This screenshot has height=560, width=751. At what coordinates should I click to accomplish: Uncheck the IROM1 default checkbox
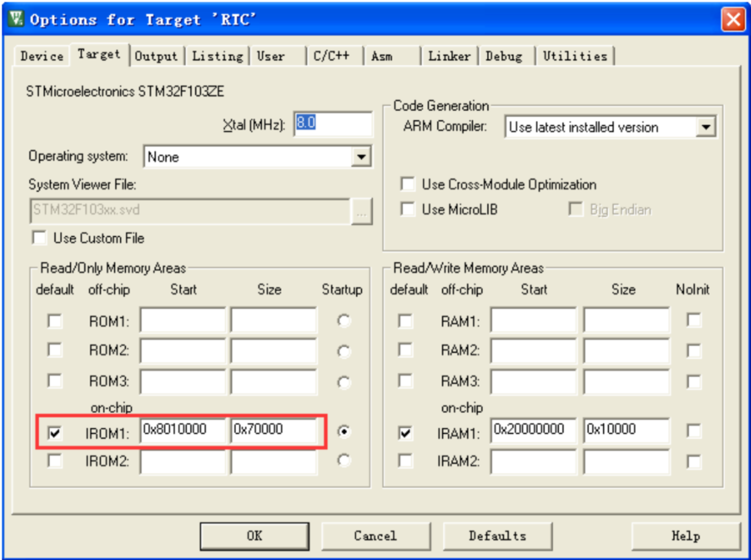tap(55, 433)
